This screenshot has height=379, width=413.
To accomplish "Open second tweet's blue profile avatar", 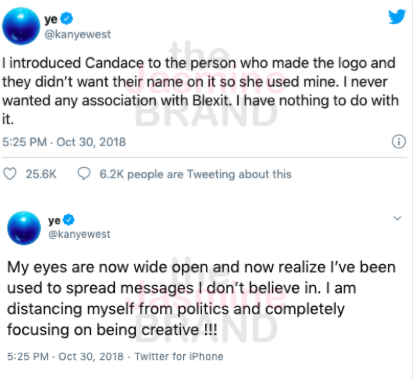I will pyautogui.click(x=24, y=228).
